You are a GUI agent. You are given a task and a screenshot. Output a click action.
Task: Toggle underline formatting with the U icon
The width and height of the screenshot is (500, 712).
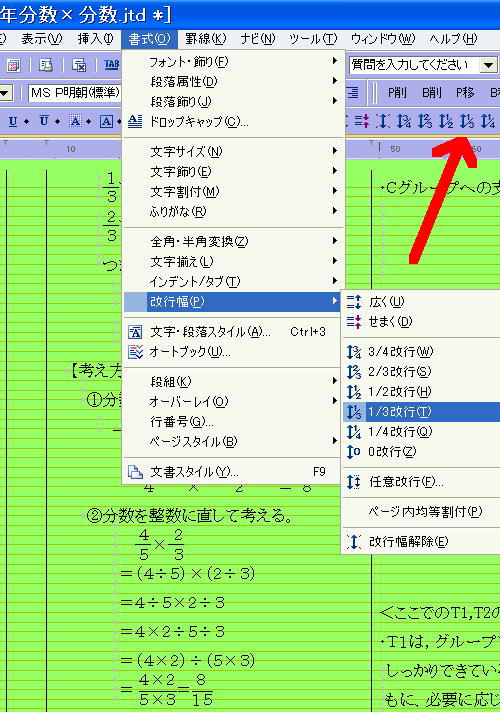(x=13, y=121)
